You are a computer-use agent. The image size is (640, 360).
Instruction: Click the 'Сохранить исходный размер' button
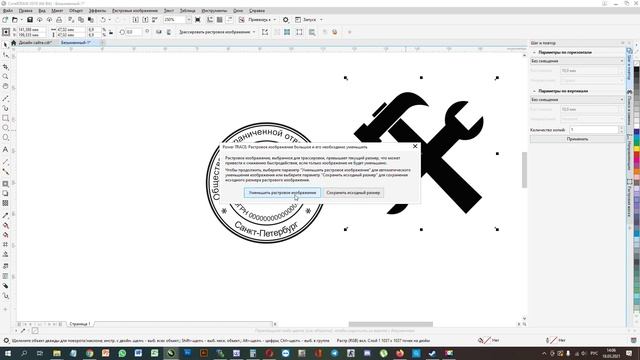click(x=353, y=192)
